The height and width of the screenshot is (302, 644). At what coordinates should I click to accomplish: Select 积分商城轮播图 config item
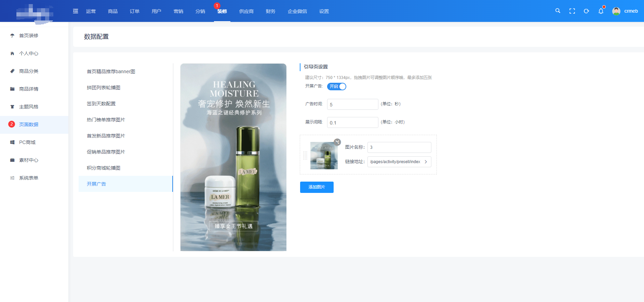click(x=126, y=168)
